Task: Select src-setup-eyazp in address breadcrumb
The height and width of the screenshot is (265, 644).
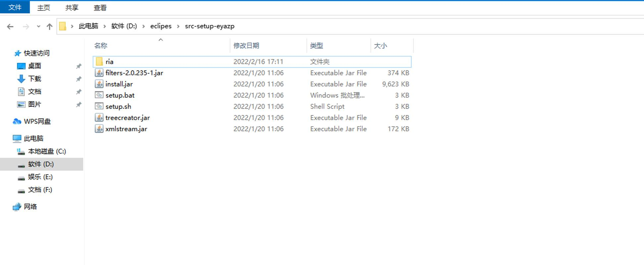Action: coord(210,26)
